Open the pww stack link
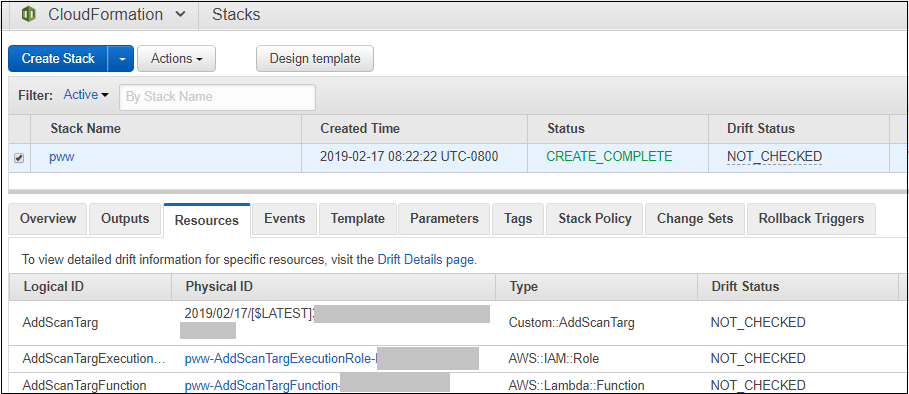The width and height of the screenshot is (909, 394). click(x=61, y=156)
